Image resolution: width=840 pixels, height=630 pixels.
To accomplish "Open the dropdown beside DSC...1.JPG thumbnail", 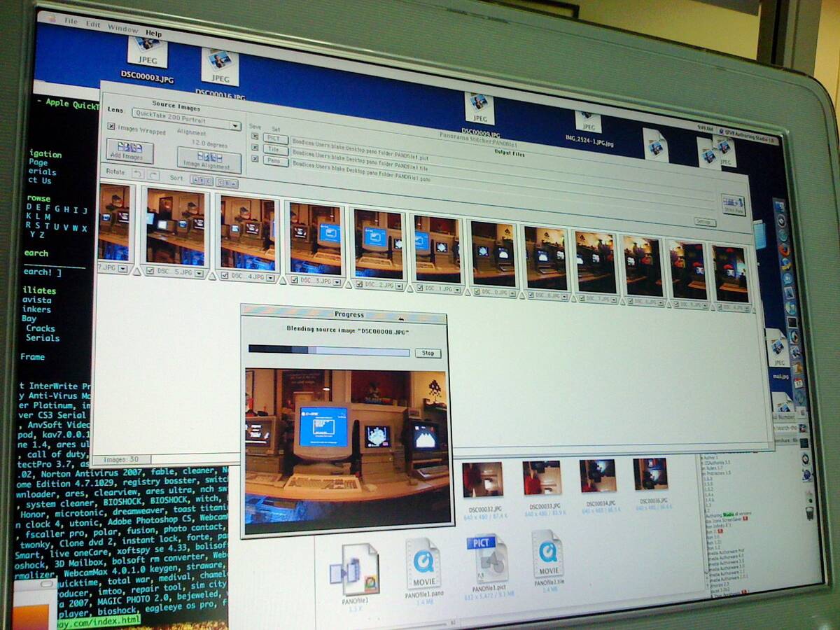I will pyautogui.click(x=456, y=289).
